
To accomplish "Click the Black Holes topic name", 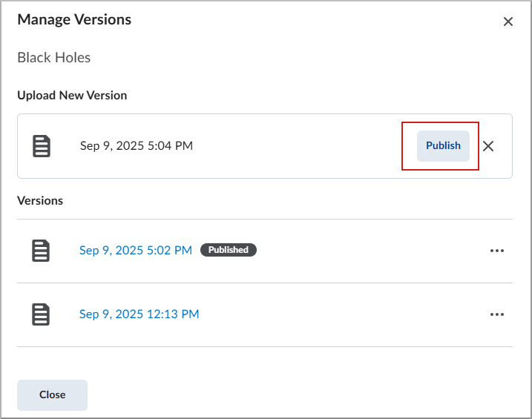I will coord(54,58).
